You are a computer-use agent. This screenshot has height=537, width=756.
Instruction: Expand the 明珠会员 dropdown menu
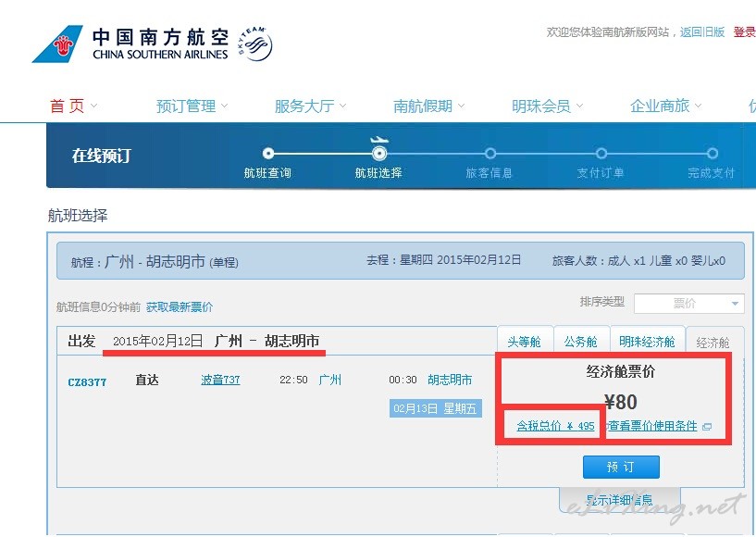(547, 106)
